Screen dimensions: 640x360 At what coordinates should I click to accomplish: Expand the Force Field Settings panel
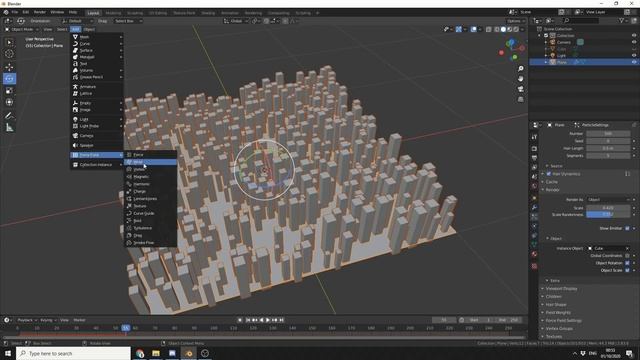(564, 320)
